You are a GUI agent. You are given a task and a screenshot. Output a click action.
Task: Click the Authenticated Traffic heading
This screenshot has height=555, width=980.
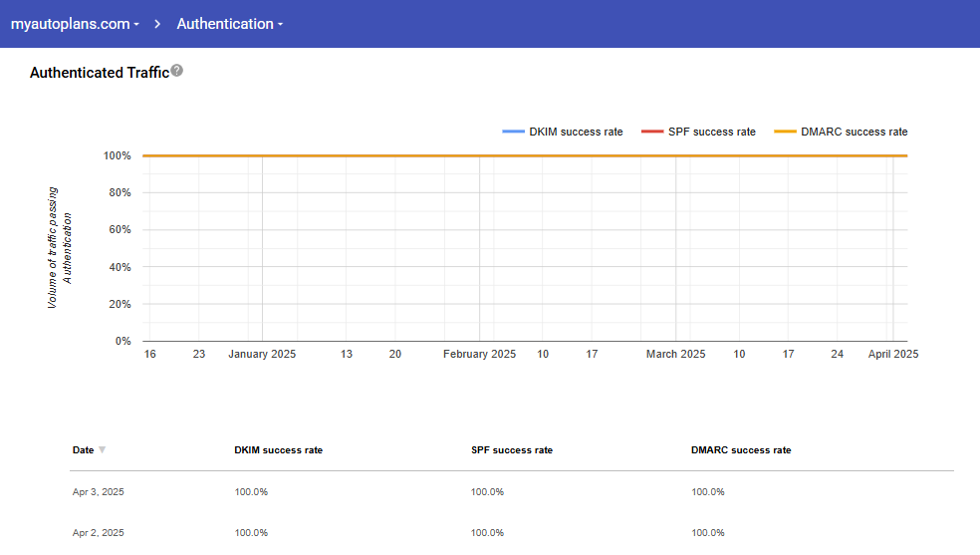[x=100, y=73]
